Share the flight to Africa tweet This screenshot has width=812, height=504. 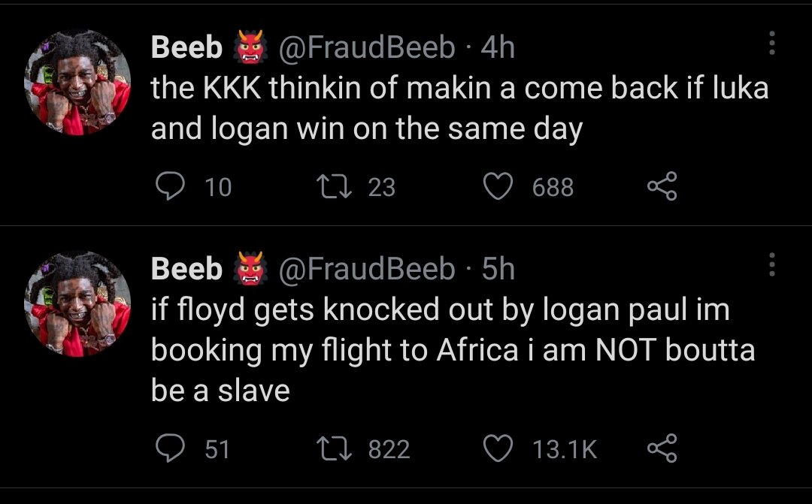coord(662,448)
